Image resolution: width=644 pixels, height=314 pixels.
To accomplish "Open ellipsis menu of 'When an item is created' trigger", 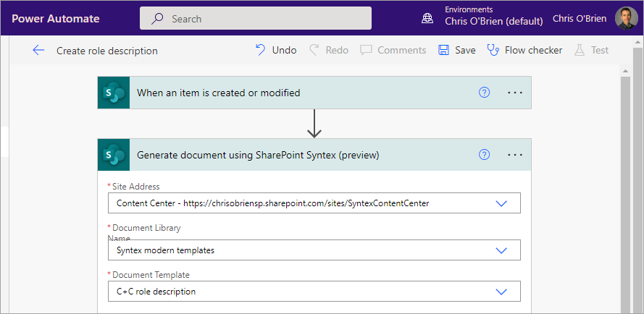I will pyautogui.click(x=514, y=93).
